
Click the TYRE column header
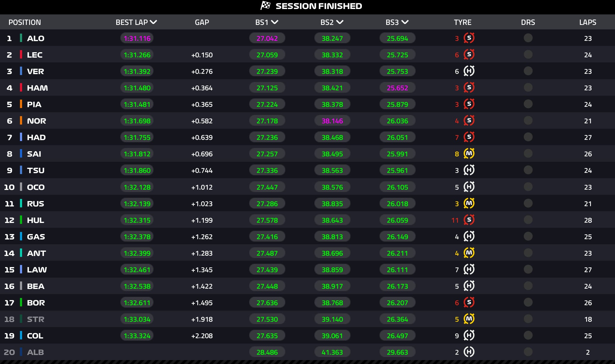pyautogui.click(x=462, y=22)
